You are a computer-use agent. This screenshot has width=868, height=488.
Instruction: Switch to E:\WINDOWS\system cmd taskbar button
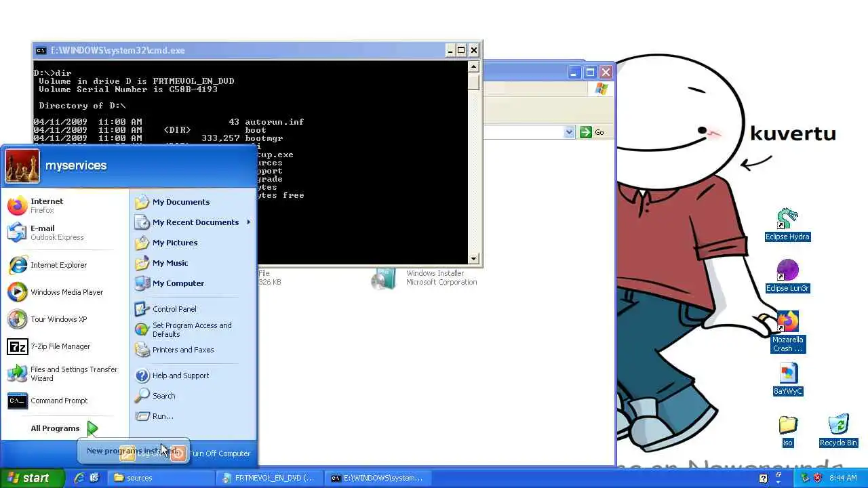point(380,478)
